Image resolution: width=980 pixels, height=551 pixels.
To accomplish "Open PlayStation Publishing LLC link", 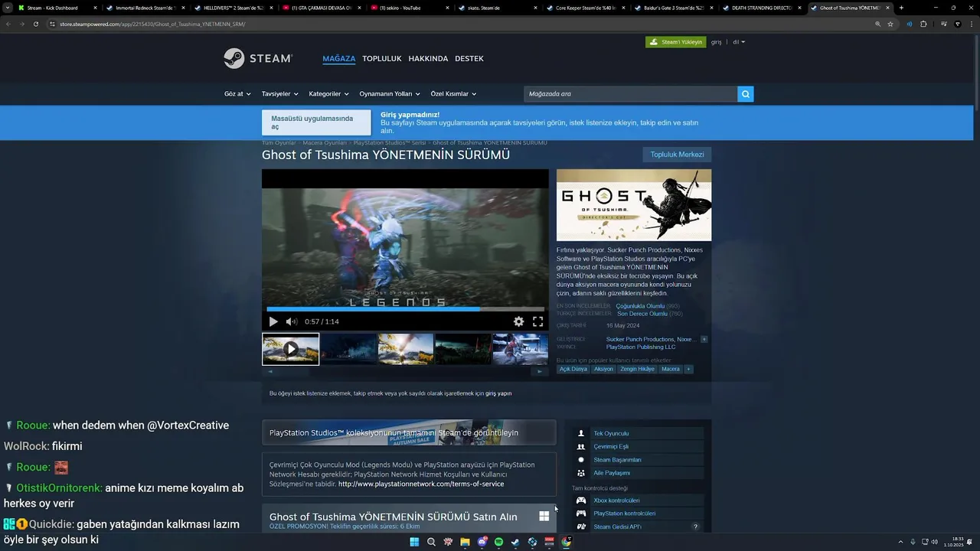I will click(x=641, y=347).
